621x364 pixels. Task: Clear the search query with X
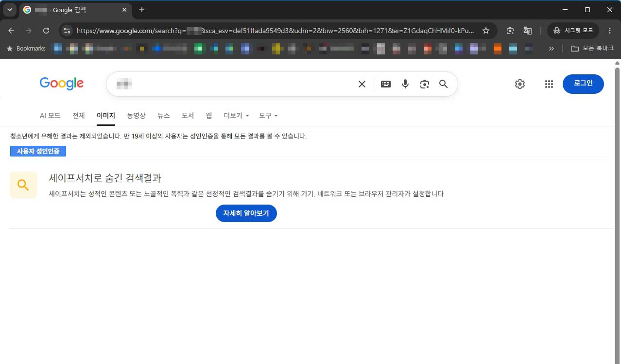[362, 84]
